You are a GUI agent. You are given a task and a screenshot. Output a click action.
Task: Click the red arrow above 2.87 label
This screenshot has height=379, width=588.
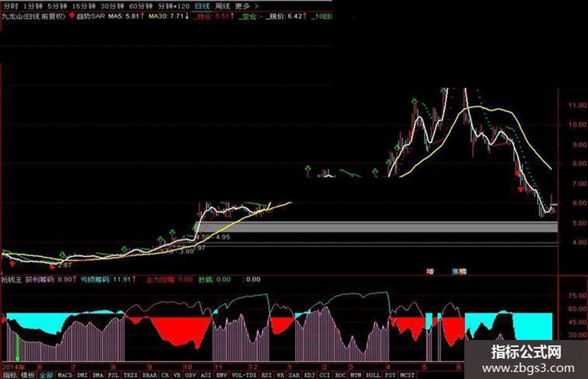(x=52, y=266)
